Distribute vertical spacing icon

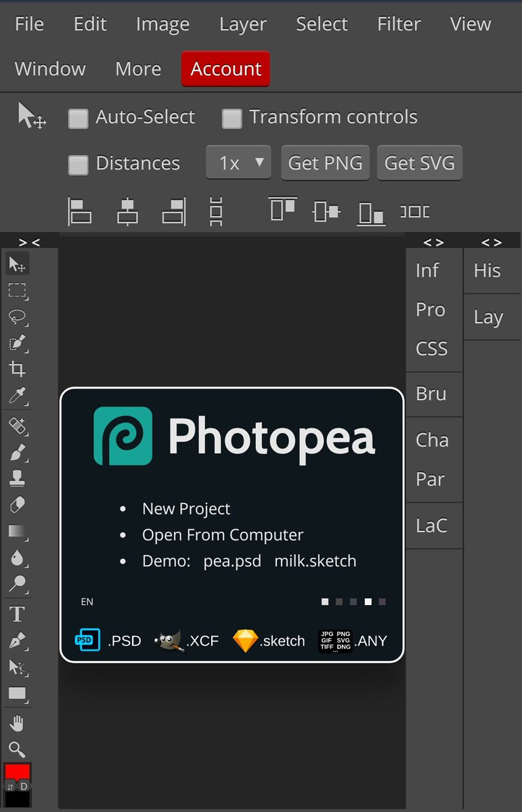click(x=216, y=212)
